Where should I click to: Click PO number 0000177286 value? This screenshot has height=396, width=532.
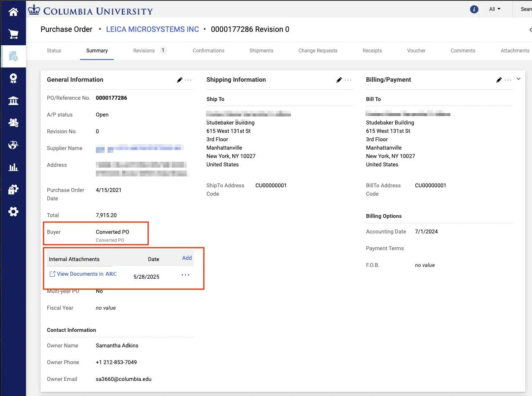click(x=111, y=98)
